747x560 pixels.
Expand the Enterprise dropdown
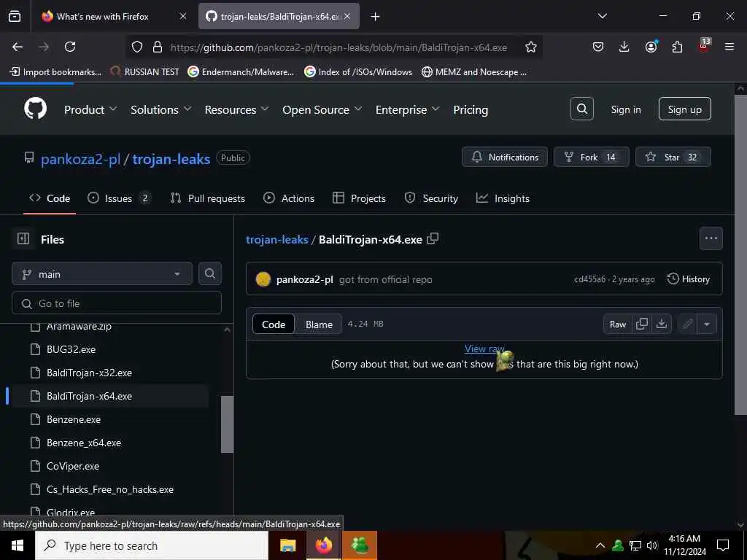(x=407, y=109)
